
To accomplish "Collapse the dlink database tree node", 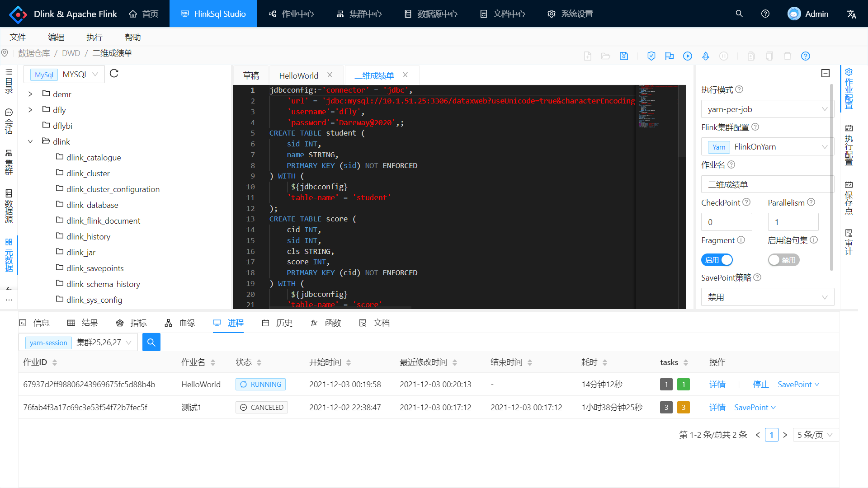I will 30,141.
